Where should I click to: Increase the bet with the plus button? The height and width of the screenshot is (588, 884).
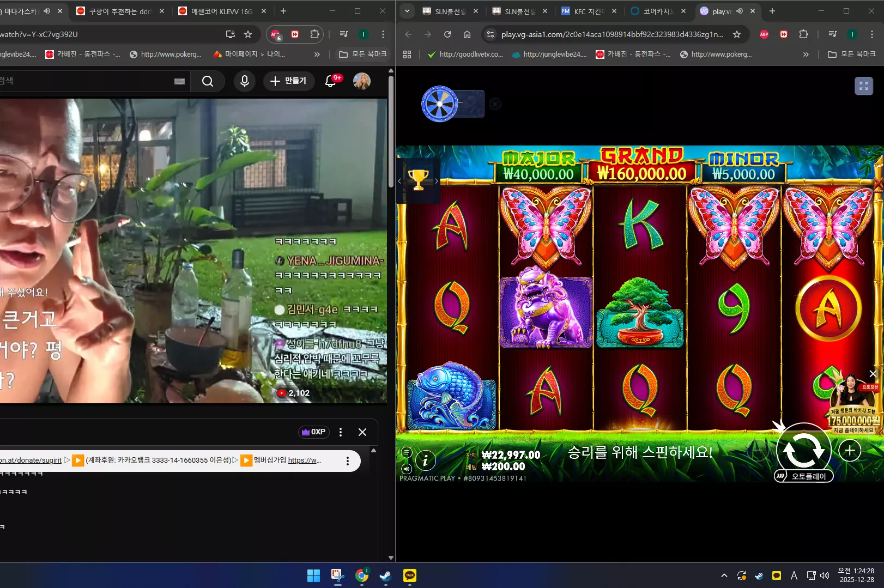tap(850, 451)
